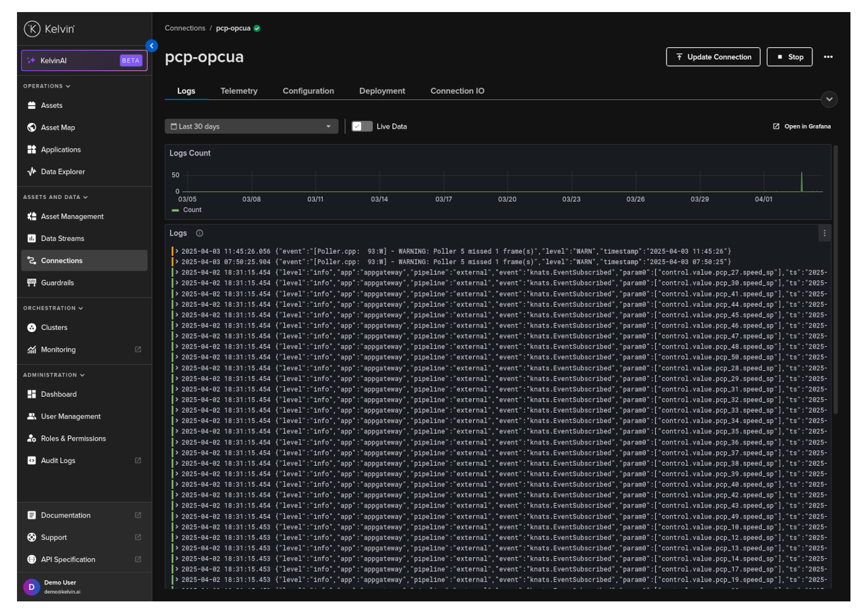Switch to the Telemetry tab
Screen dimensions: 868x614
[239, 91]
